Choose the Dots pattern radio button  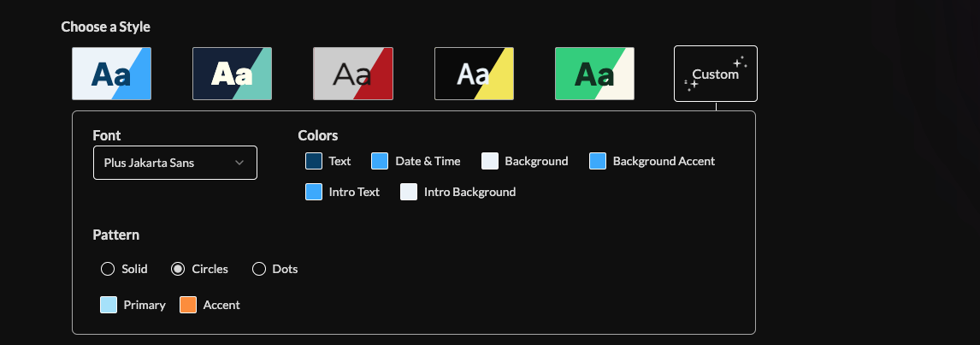tap(259, 269)
